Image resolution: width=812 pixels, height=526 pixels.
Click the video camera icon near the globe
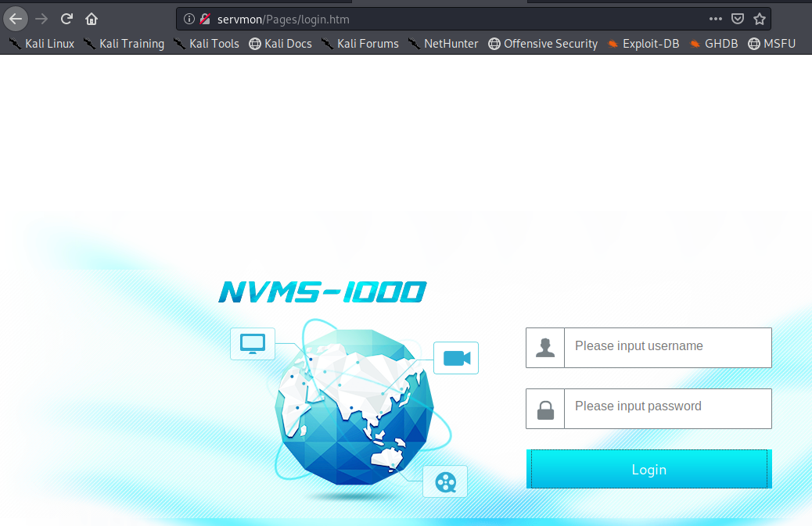[456, 358]
